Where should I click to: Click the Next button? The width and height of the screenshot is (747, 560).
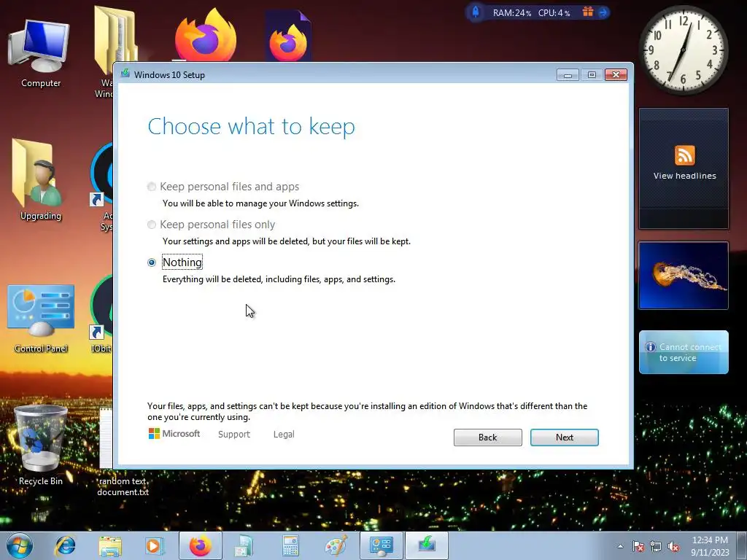tap(564, 437)
